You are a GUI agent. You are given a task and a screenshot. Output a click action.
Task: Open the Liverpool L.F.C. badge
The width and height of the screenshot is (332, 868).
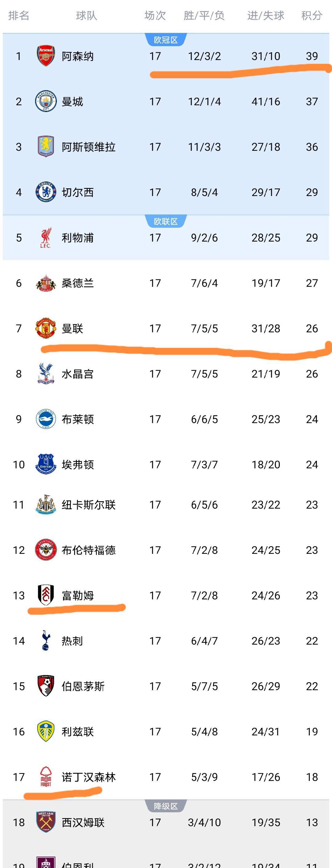tap(45, 238)
